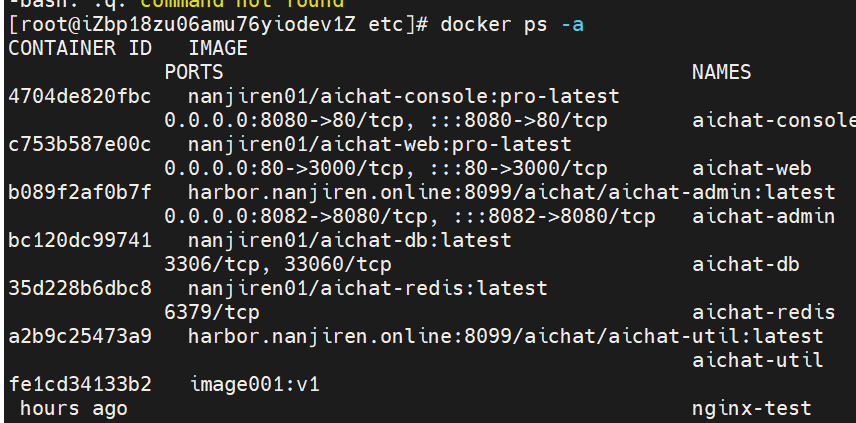Viewport: 856px width, 423px height.
Task: Click the image001:v1 image name
Action: [254, 385]
